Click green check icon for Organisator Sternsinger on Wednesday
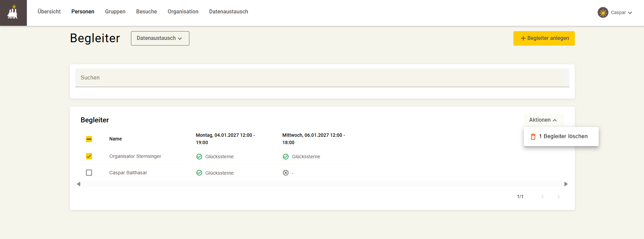Viewport: 644px width, 239px height. pyautogui.click(x=286, y=157)
